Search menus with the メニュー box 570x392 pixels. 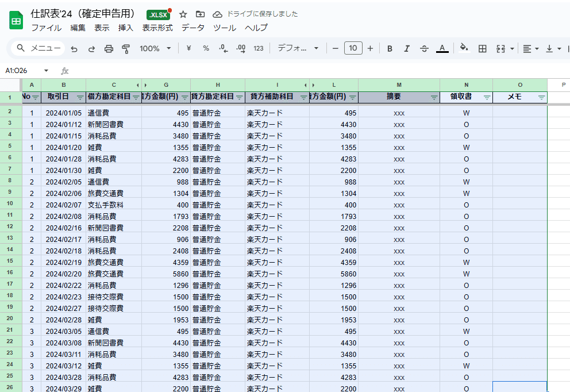(x=38, y=48)
